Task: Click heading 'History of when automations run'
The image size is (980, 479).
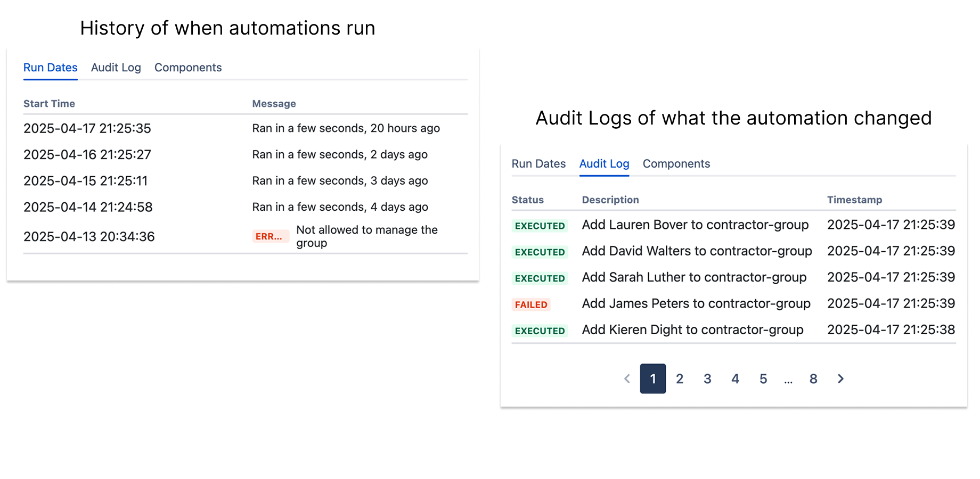Action: [x=227, y=28]
